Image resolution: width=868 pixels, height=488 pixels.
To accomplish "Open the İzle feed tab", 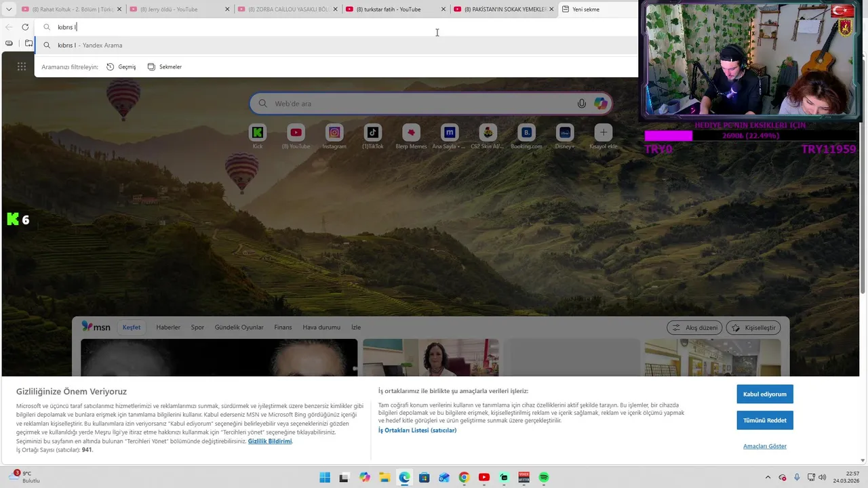I will (x=356, y=327).
